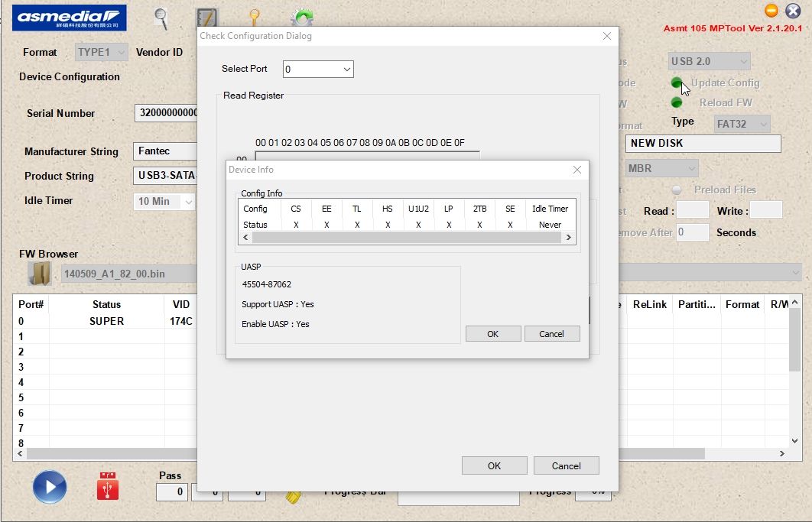The image size is (812, 522).
Task: Click the NEW DISK volume label field
Action: (703, 144)
